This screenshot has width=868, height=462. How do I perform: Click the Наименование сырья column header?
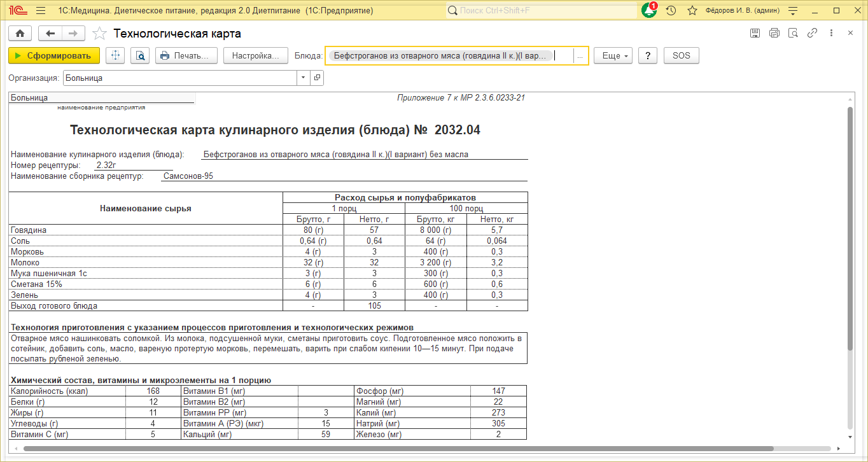coord(146,208)
